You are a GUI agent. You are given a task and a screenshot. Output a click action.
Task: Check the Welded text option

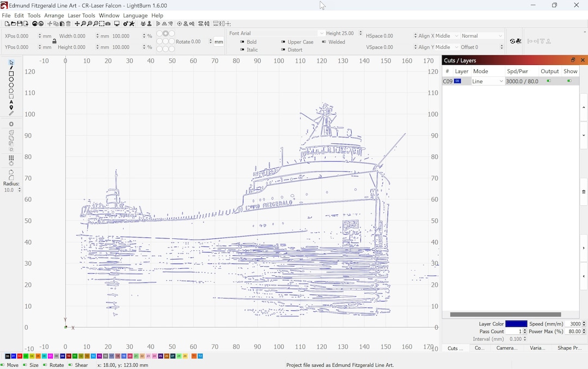[323, 42]
